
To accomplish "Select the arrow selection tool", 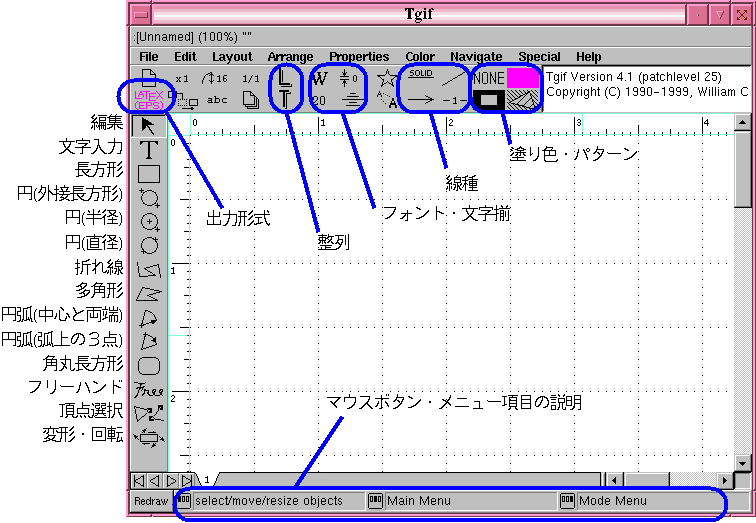I will [149, 125].
